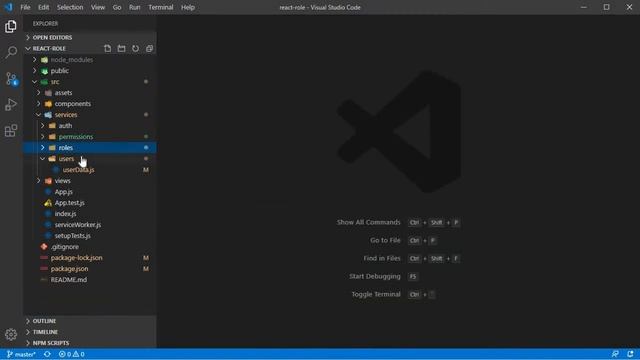Open the Selection menu
This screenshot has height=360, width=640.
tap(70, 7)
